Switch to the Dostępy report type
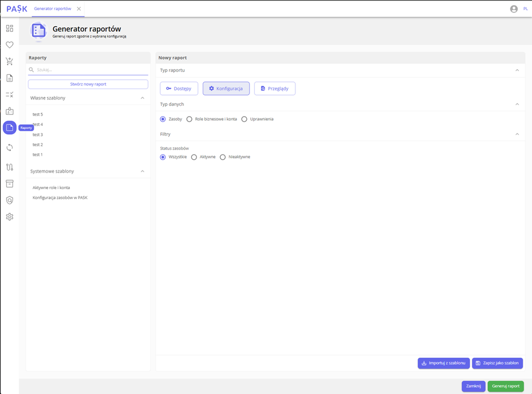 (x=179, y=88)
